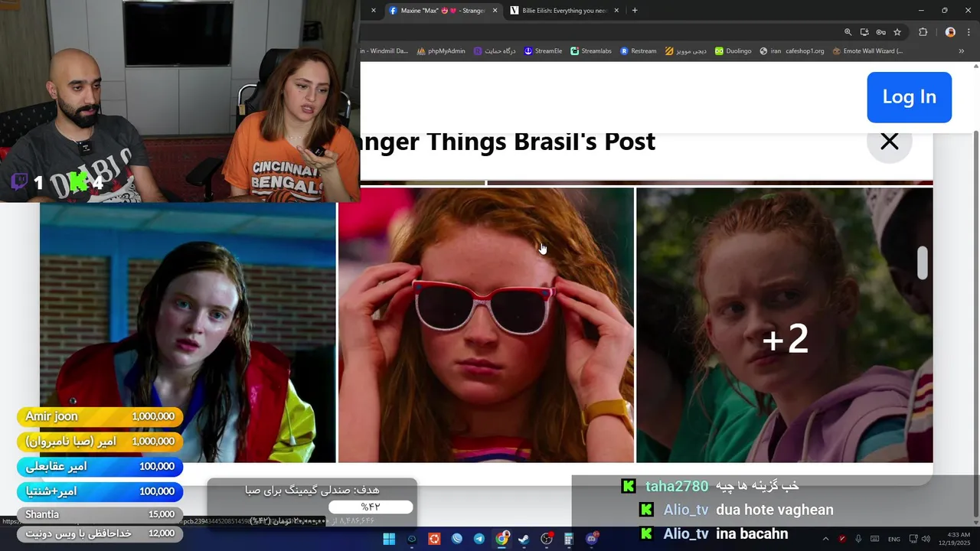This screenshot has width=980, height=551.
Task: Open the Streamlabs bookmark
Action: point(591,51)
